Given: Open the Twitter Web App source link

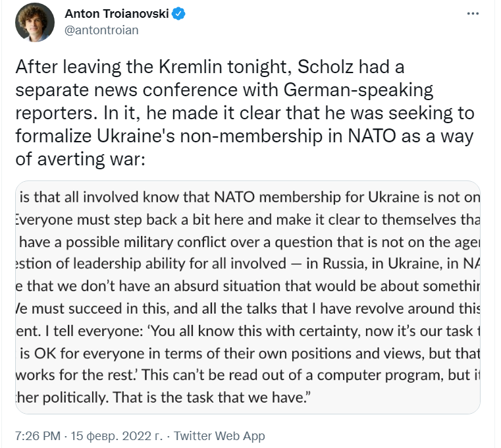Looking at the screenshot, I should [219, 436].
